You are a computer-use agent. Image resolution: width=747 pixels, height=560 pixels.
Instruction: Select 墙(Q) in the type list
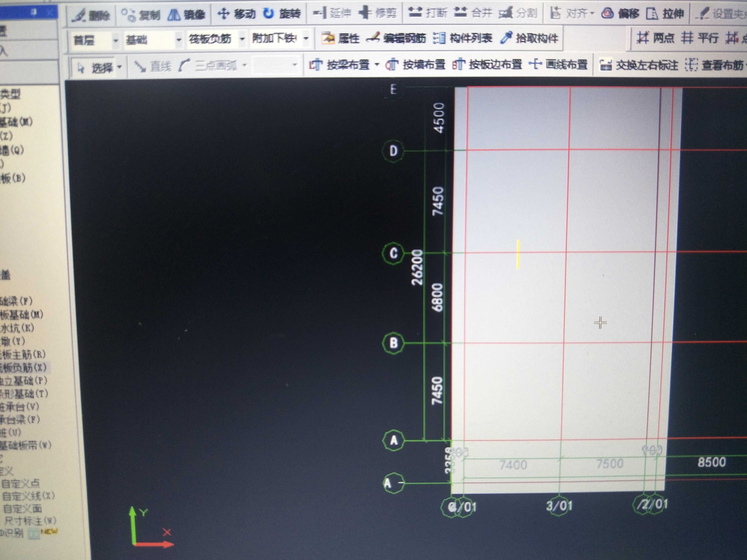coord(12,150)
